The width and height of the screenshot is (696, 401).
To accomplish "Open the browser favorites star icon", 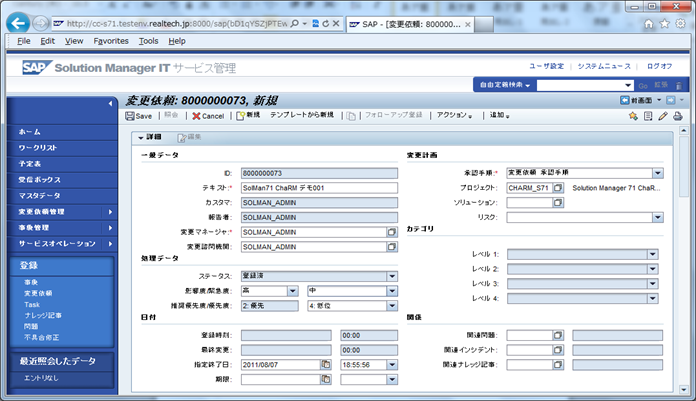I will [x=664, y=24].
